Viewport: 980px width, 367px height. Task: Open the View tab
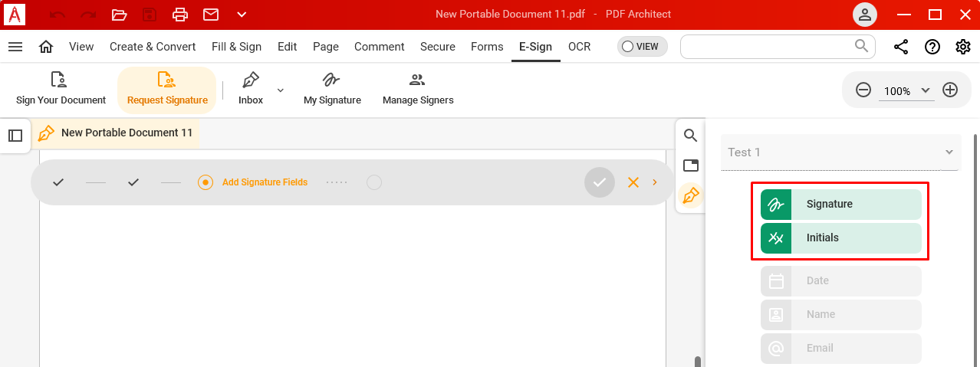(x=81, y=47)
